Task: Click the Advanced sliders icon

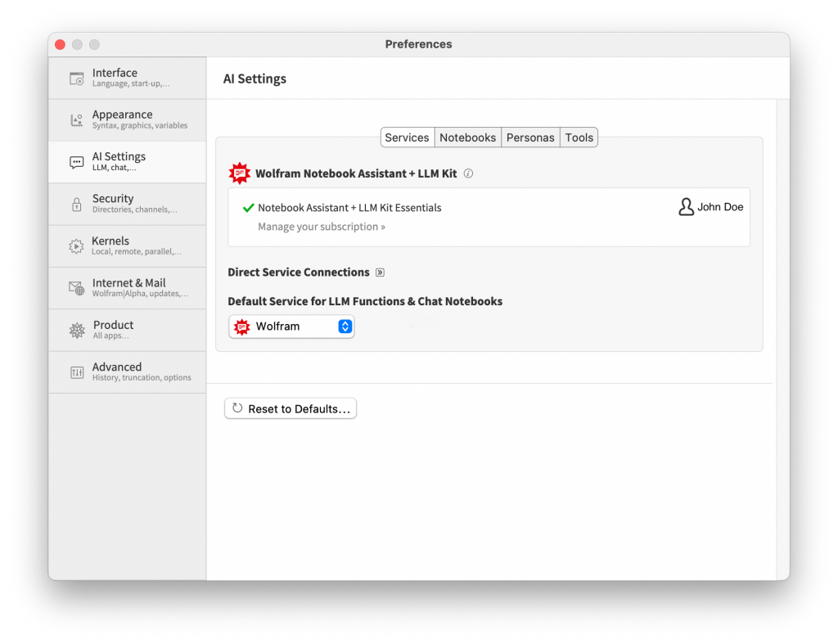Action: tap(77, 372)
